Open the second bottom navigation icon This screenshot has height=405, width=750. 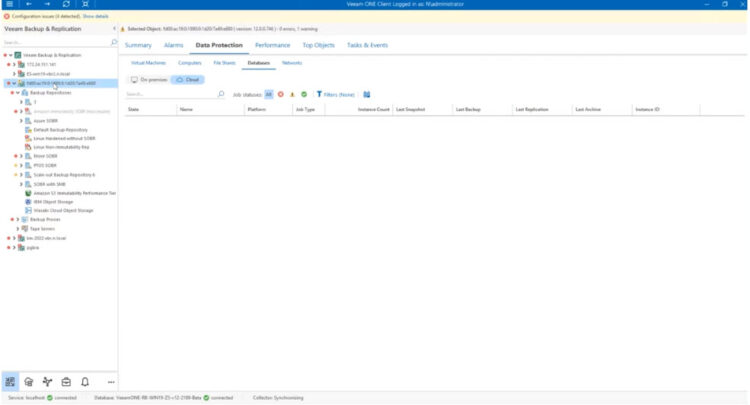pyautogui.click(x=29, y=382)
